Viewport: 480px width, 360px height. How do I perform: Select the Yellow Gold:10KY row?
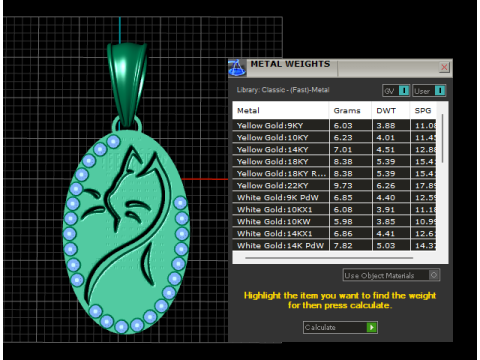coord(334,138)
